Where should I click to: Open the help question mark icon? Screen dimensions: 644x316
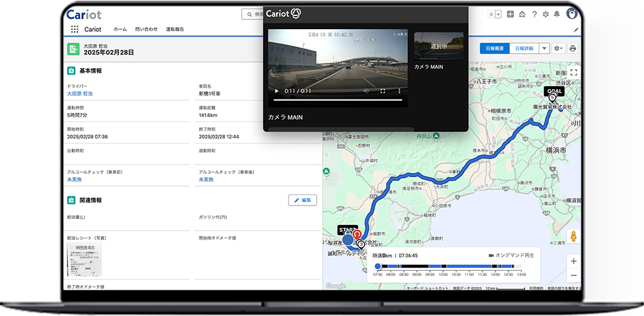tap(534, 14)
